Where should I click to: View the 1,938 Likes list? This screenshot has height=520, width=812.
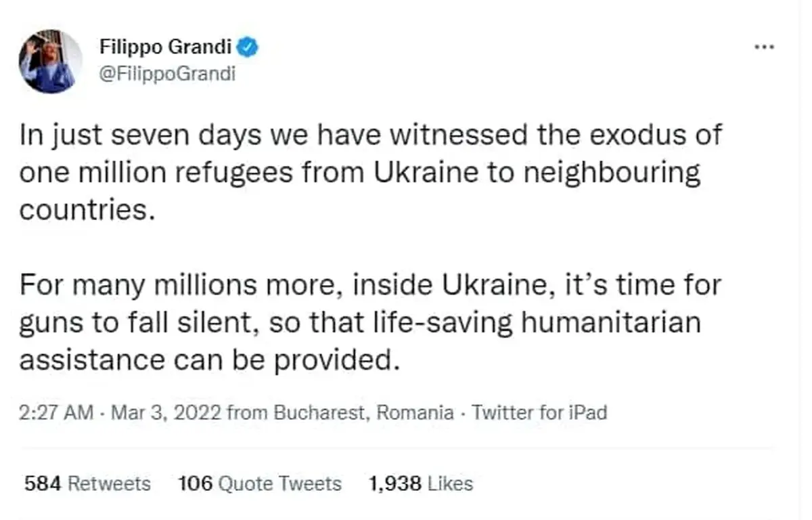coord(420,483)
